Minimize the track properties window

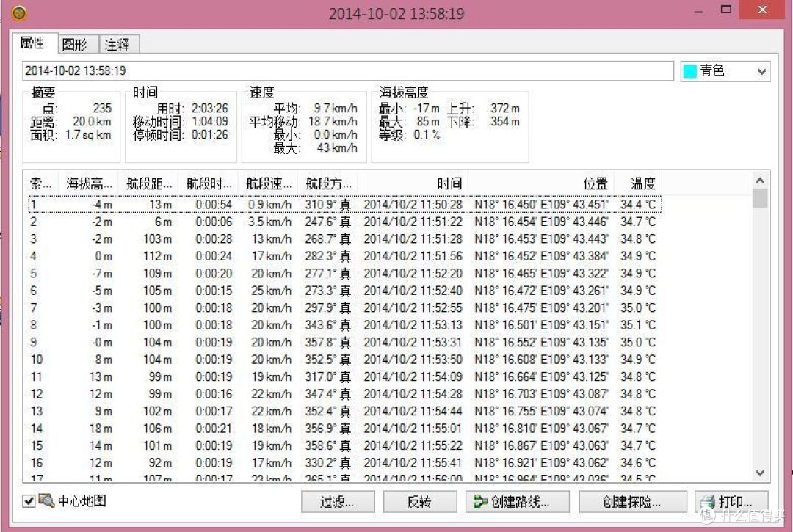[699, 11]
